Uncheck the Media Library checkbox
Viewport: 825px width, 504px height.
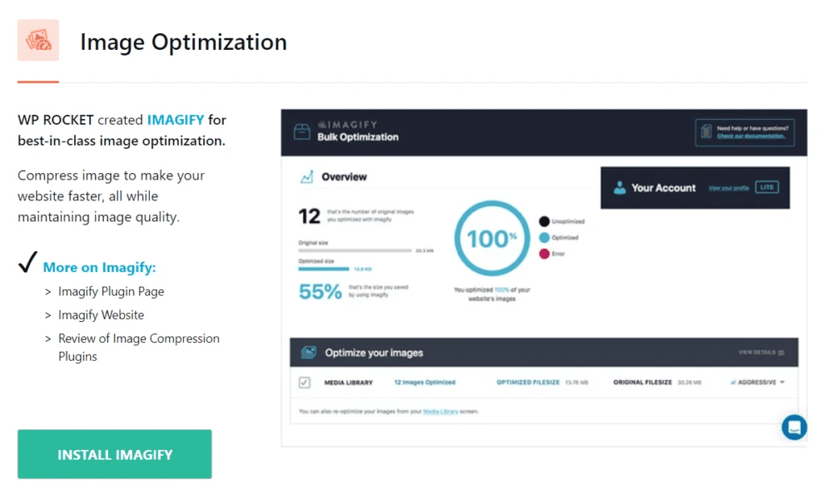tap(304, 382)
